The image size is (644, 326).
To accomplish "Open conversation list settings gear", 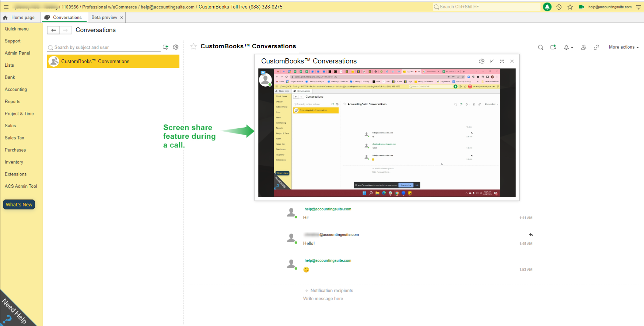I will click(176, 47).
